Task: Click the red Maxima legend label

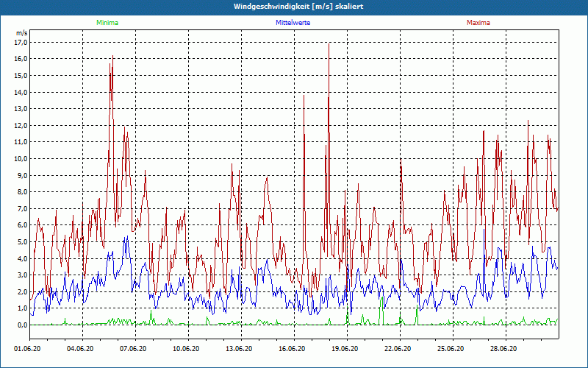Action: pyautogui.click(x=478, y=23)
